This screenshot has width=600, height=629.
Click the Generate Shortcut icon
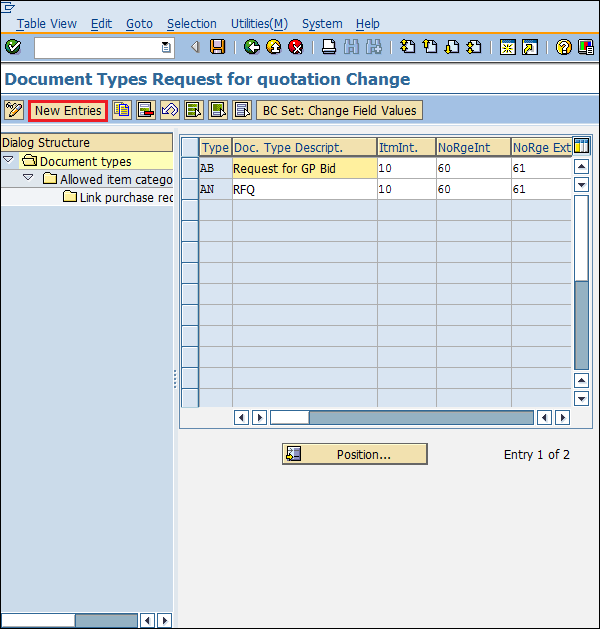tap(530, 47)
